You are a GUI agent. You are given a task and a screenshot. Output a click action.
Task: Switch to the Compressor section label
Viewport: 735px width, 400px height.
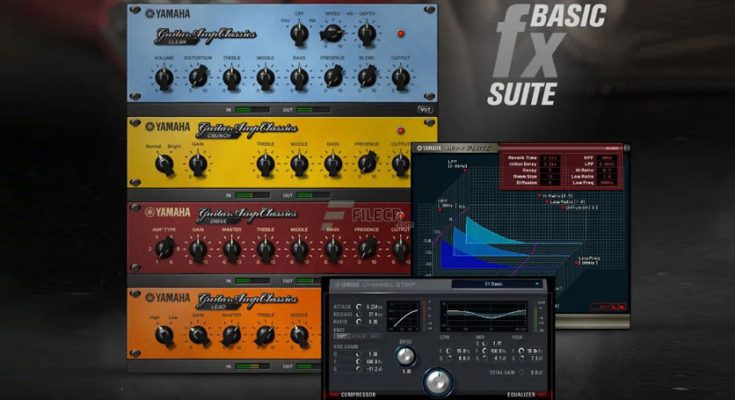click(359, 394)
